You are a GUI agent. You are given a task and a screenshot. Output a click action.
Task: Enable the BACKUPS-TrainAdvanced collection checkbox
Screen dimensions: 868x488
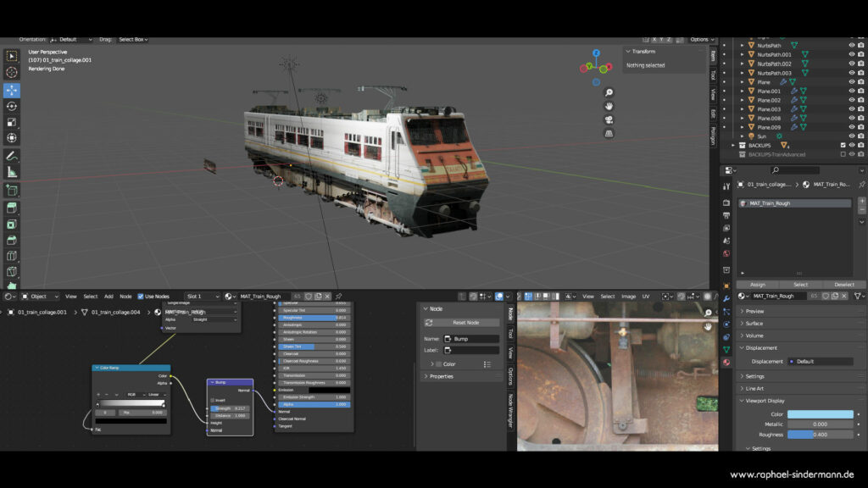coord(843,154)
